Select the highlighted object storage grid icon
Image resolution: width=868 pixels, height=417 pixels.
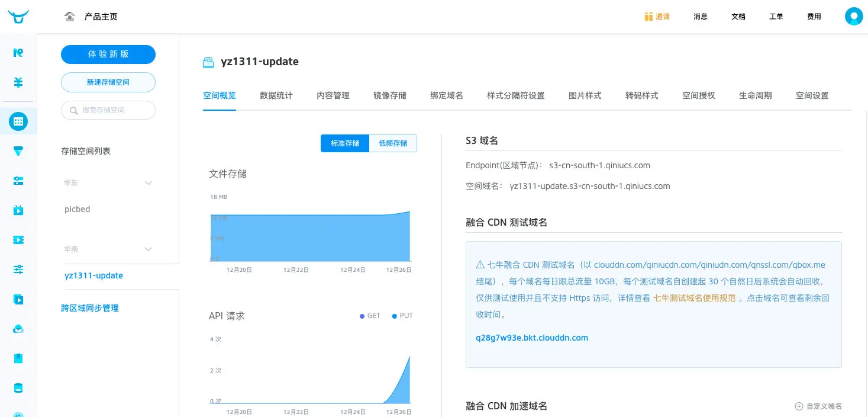tap(18, 121)
